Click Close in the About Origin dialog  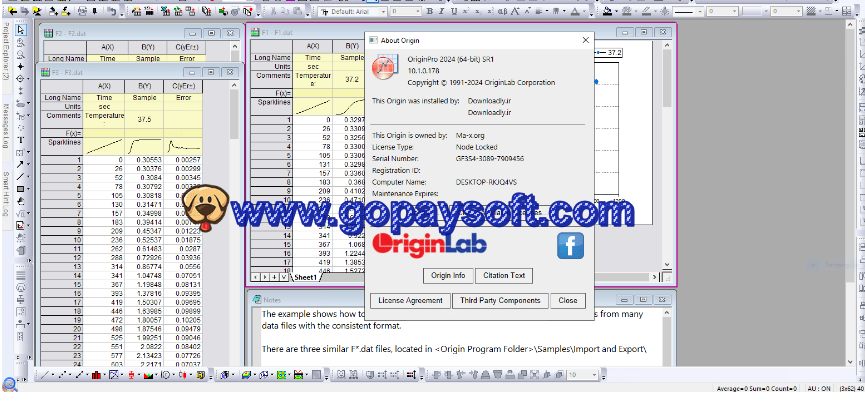click(568, 301)
